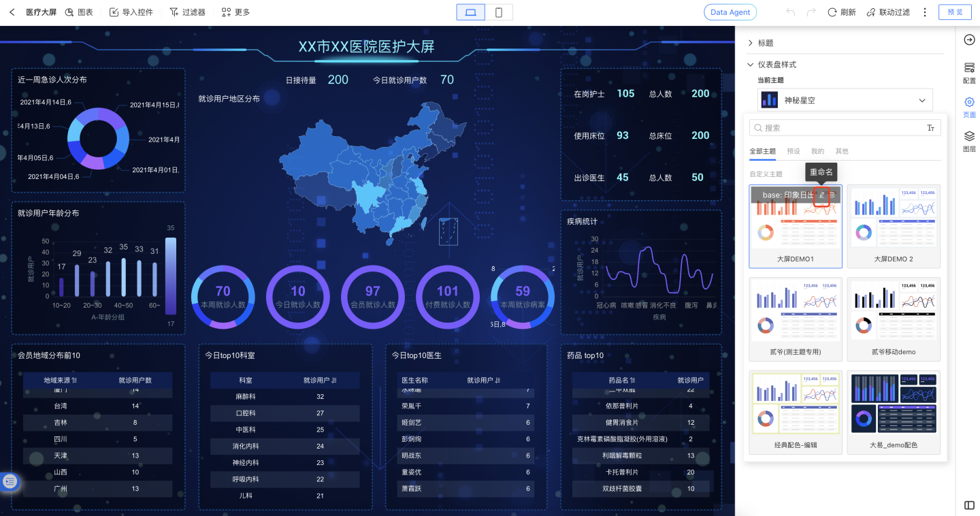The height and width of the screenshot is (516, 980).
Task: Open the Data Agent button
Action: click(730, 12)
